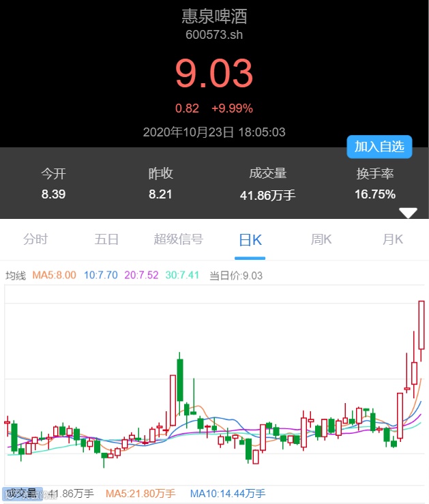
Task: Click the stock name 惠泉啤酒
Action: 214,16
